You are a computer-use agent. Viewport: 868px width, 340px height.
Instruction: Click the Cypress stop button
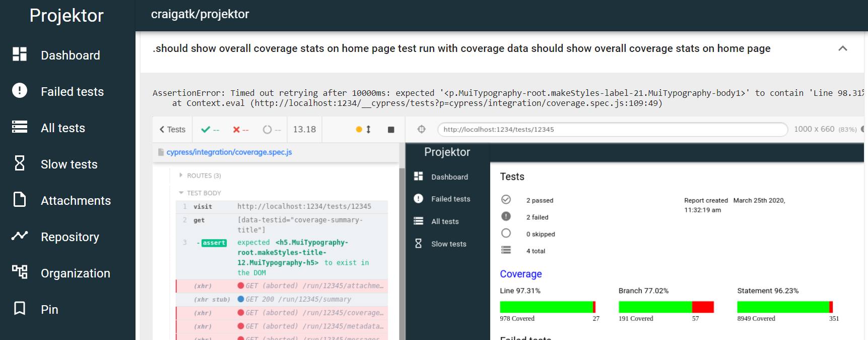click(391, 130)
